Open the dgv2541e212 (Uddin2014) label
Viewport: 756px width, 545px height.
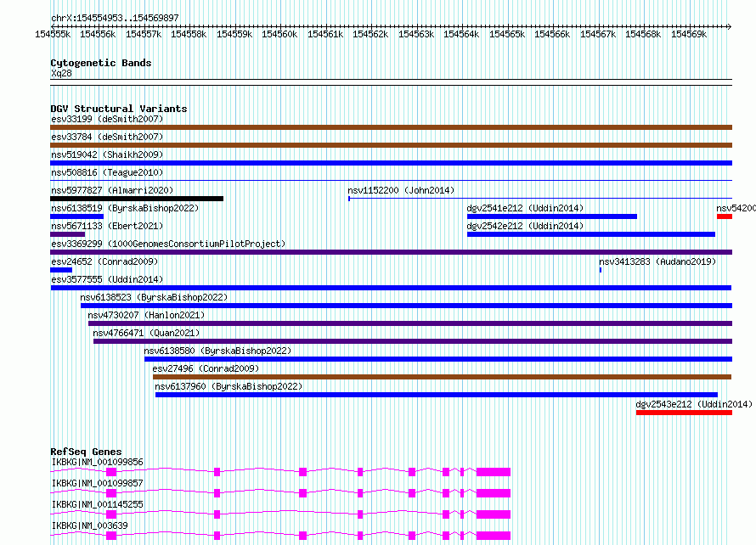[x=525, y=208]
